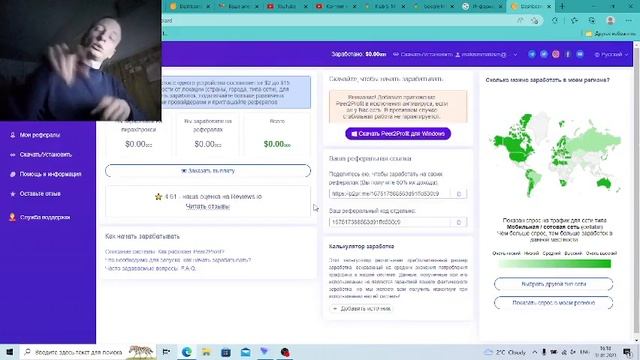Click Выбрать другой тип сети button

553,284
